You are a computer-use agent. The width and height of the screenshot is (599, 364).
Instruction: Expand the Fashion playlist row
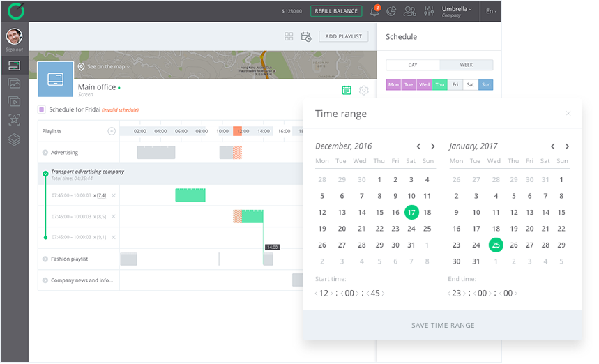[45, 259]
